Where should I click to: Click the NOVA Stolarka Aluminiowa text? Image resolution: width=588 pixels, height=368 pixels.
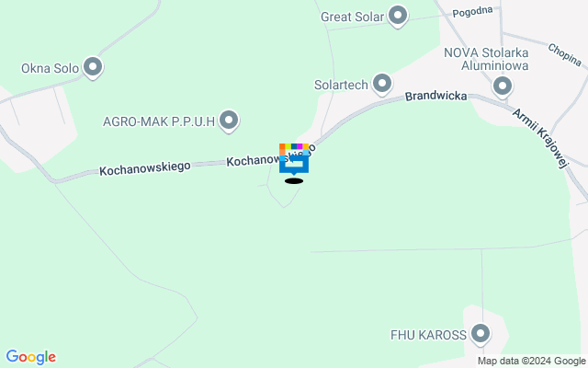click(486, 59)
